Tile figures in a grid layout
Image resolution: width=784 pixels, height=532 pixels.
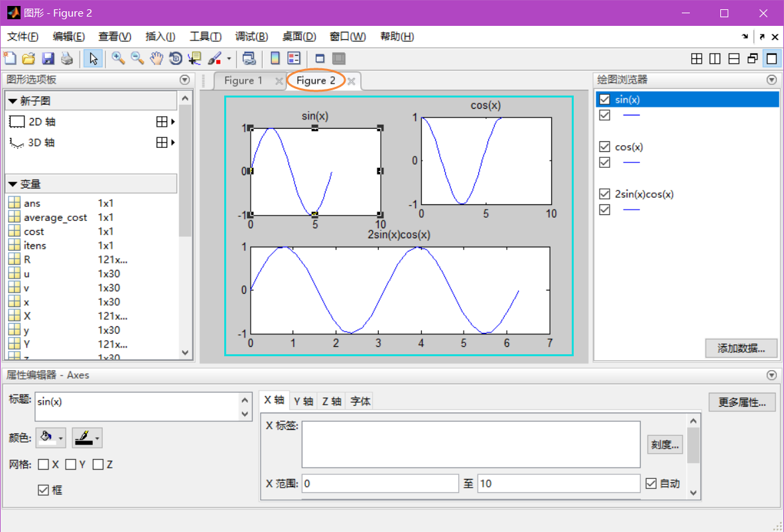[696, 59]
